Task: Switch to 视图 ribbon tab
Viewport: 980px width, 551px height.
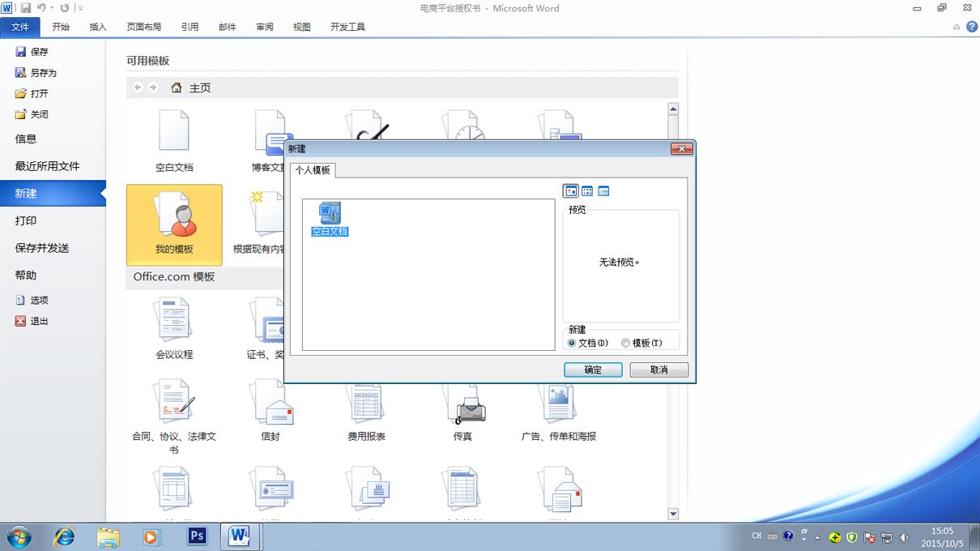Action: click(x=302, y=27)
